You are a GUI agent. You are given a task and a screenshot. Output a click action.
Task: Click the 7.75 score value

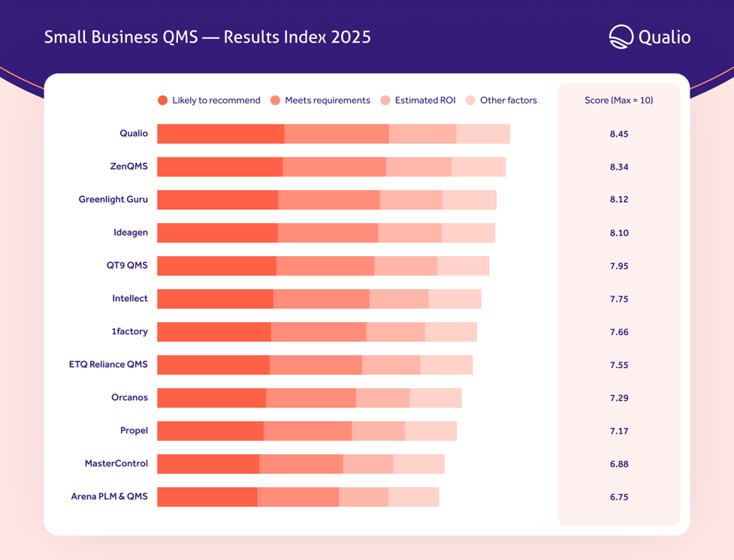[619, 299]
